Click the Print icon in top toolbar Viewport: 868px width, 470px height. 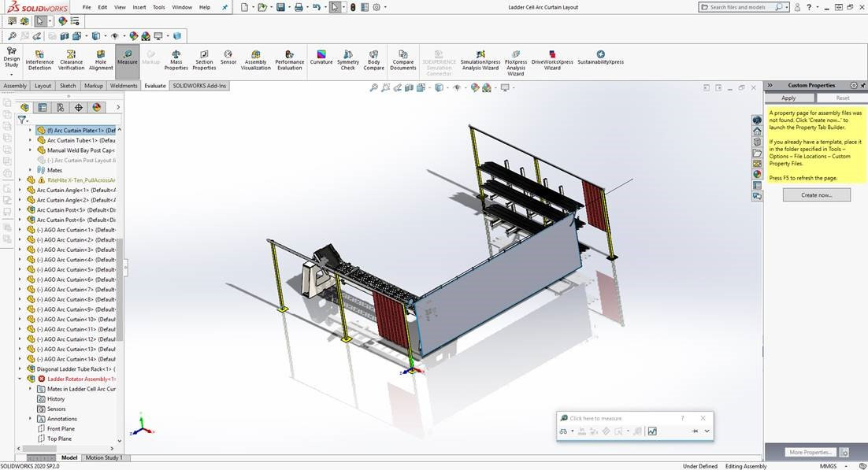tap(299, 7)
